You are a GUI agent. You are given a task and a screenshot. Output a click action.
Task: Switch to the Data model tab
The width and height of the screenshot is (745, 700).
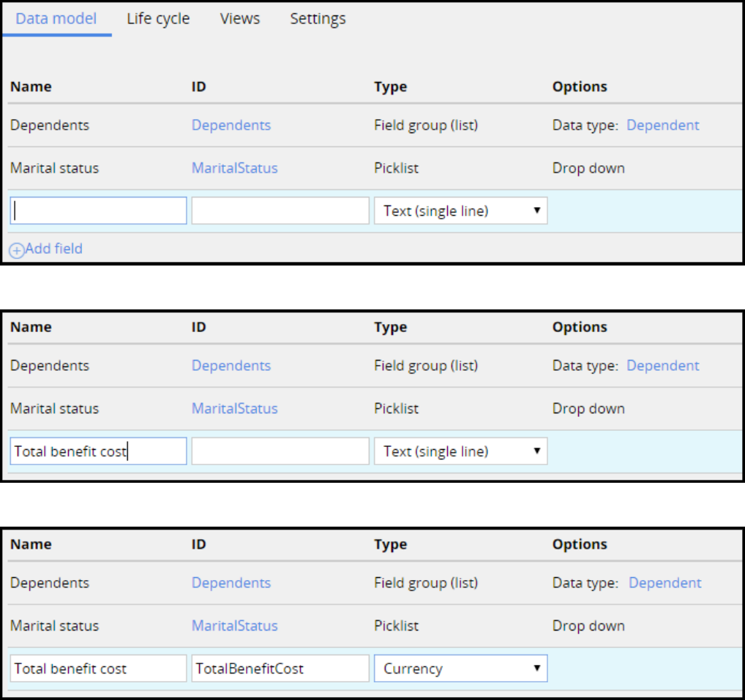click(56, 18)
